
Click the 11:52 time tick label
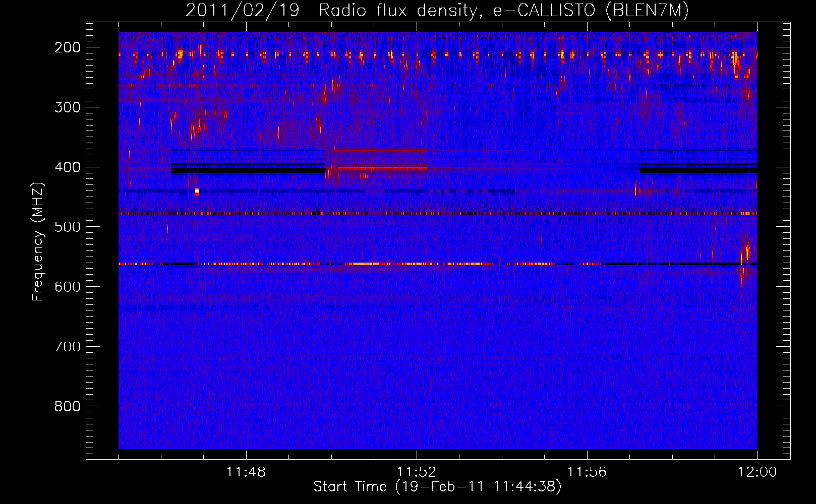(417, 472)
